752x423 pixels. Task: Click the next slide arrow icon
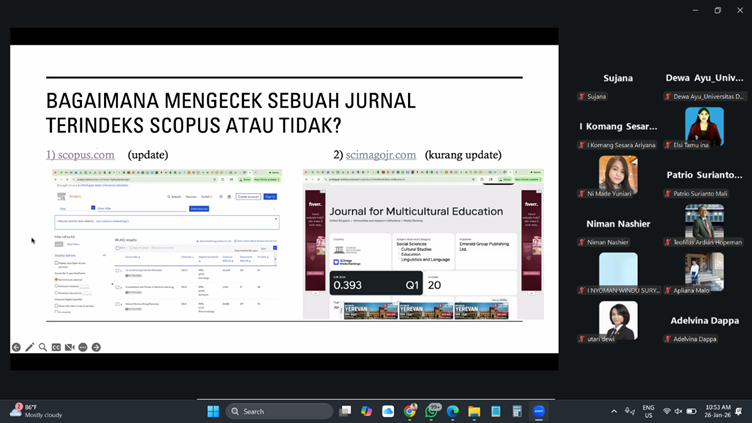pos(96,347)
